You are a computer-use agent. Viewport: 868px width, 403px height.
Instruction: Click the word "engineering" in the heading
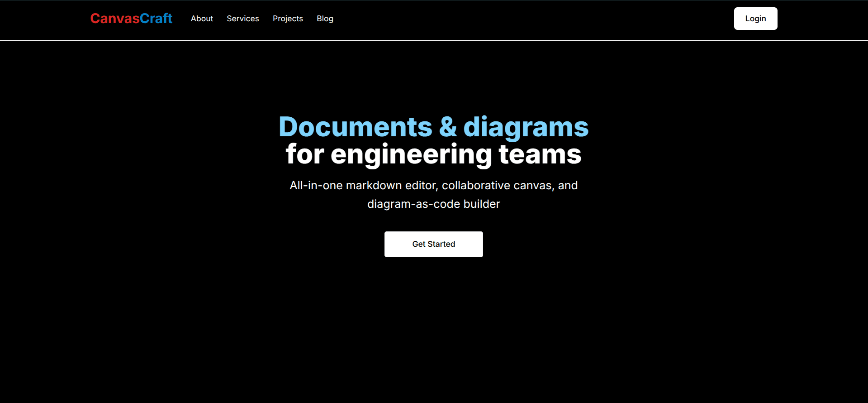(411, 154)
